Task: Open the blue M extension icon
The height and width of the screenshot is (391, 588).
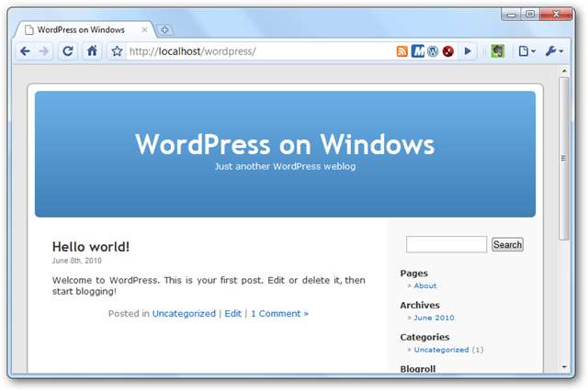Action: [418, 51]
